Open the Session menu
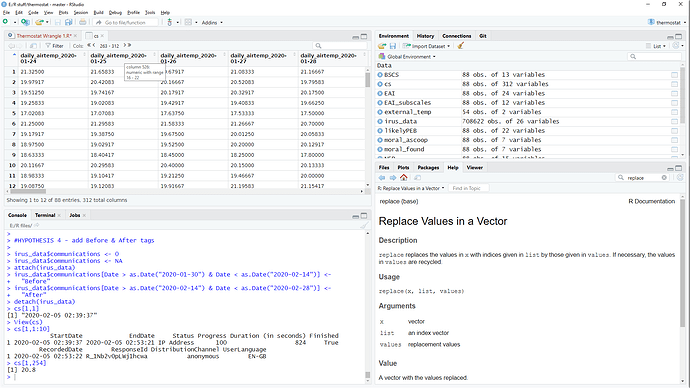 (81, 13)
